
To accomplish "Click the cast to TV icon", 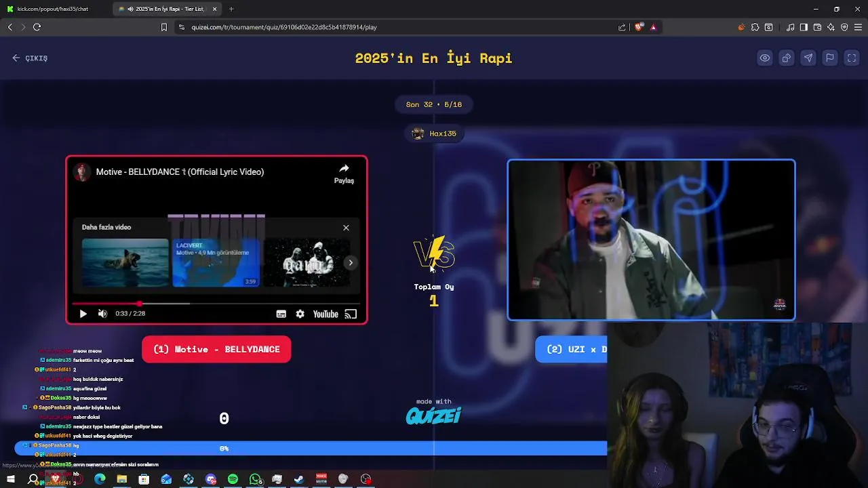I will [x=351, y=314].
